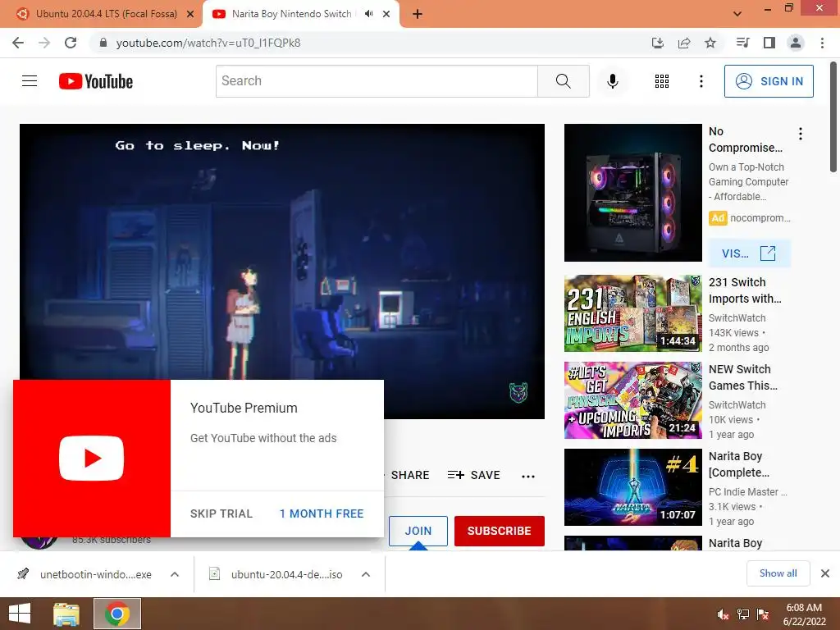Open File Explorer from taskbar
The height and width of the screenshot is (630, 840).
coord(66,614)
